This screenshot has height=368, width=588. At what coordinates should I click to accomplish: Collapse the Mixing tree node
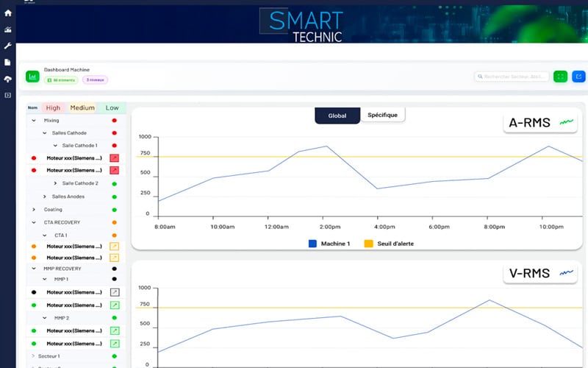tap(34, 120)
